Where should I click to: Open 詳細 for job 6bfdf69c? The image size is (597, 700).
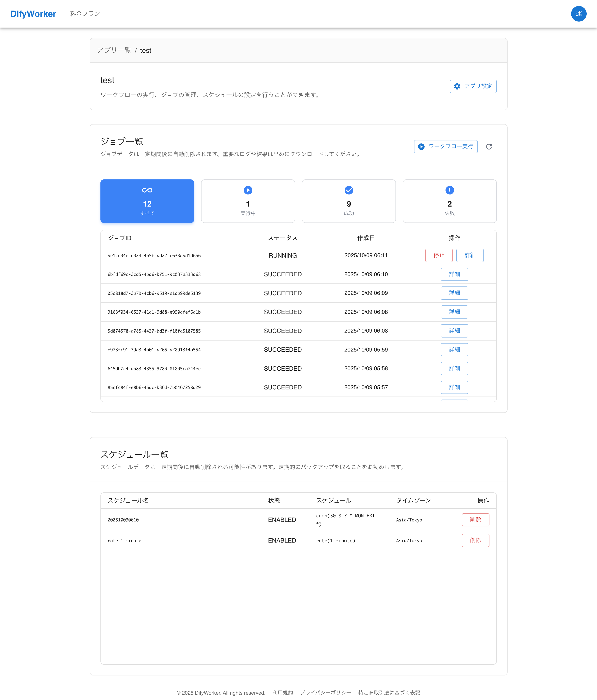[454, 274]
